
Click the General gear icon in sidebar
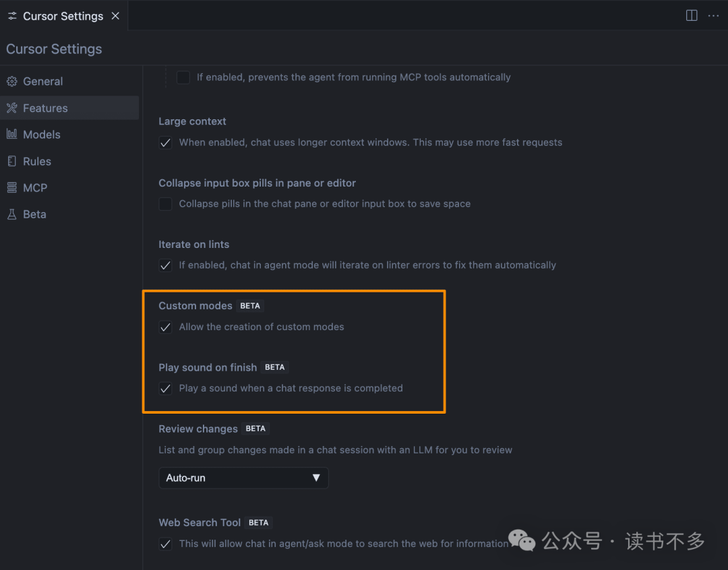click(11, 82)
